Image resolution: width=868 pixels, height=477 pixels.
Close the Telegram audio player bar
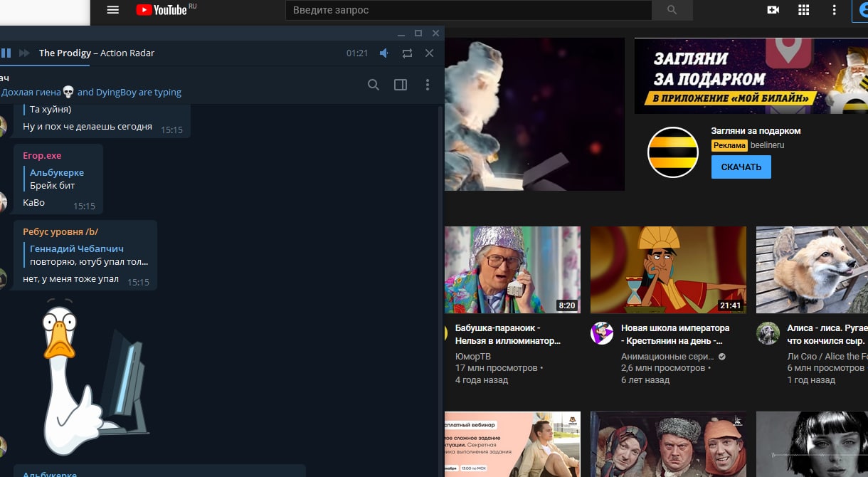point(429,53)
